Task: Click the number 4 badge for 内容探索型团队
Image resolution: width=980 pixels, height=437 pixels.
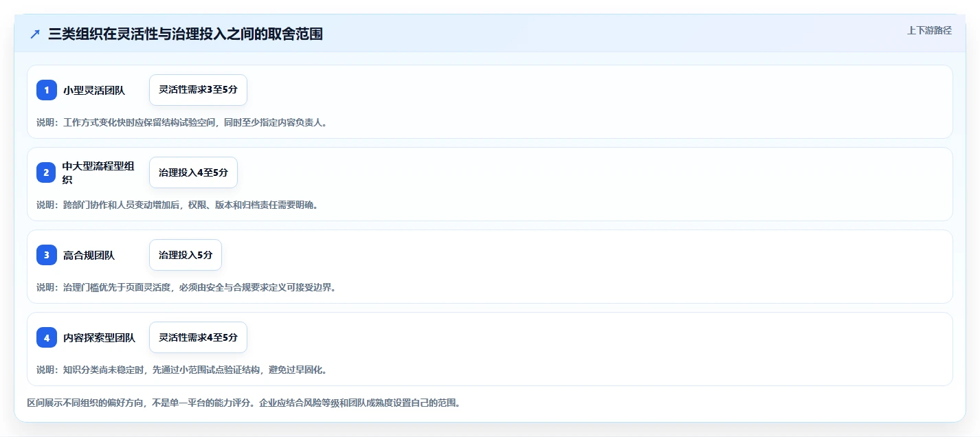Action: (47, 337)
